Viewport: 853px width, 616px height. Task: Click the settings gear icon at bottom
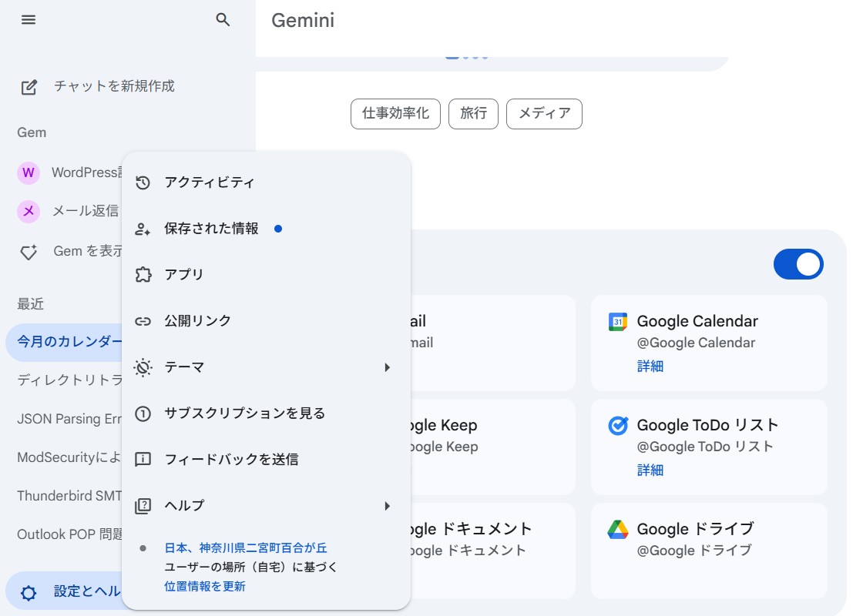pyautogui.click(x=29, y=592)
